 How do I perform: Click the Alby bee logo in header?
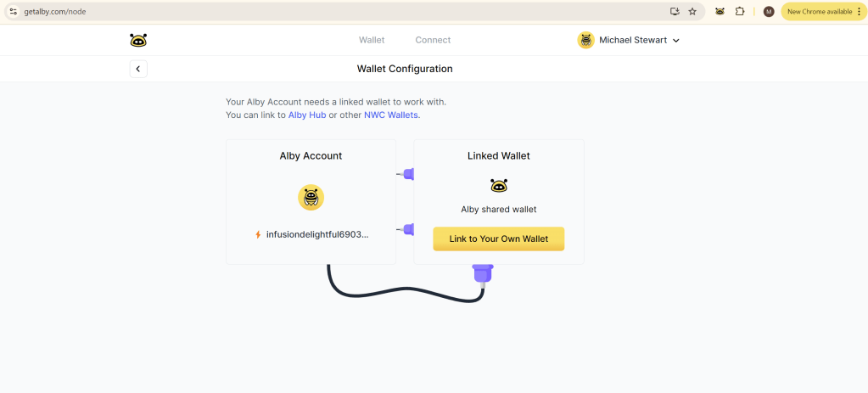[x=138, y=40]
